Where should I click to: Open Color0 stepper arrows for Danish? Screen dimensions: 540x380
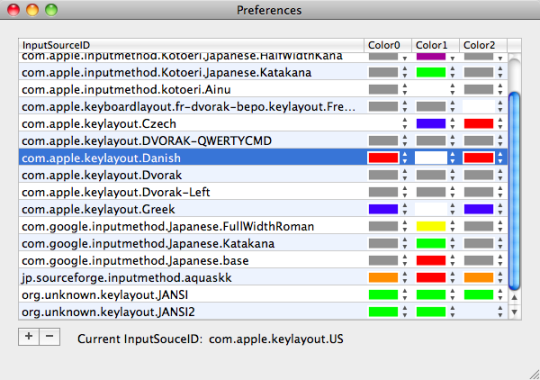[405, 158]
